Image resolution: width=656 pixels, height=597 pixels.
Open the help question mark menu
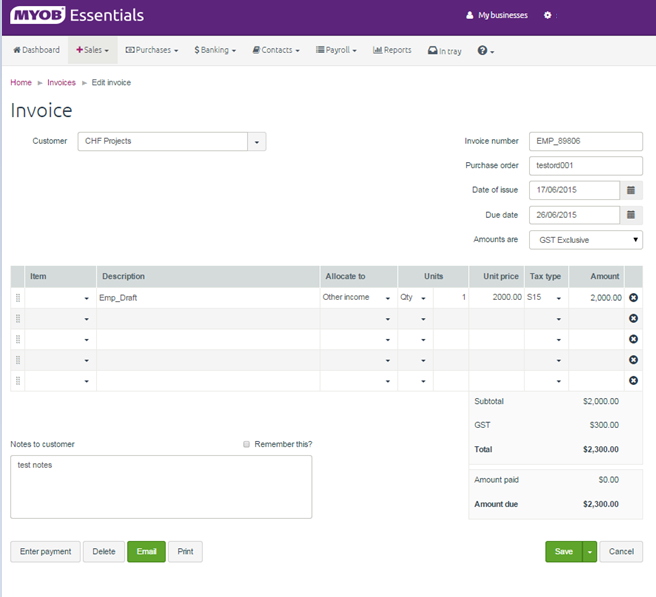485,50
